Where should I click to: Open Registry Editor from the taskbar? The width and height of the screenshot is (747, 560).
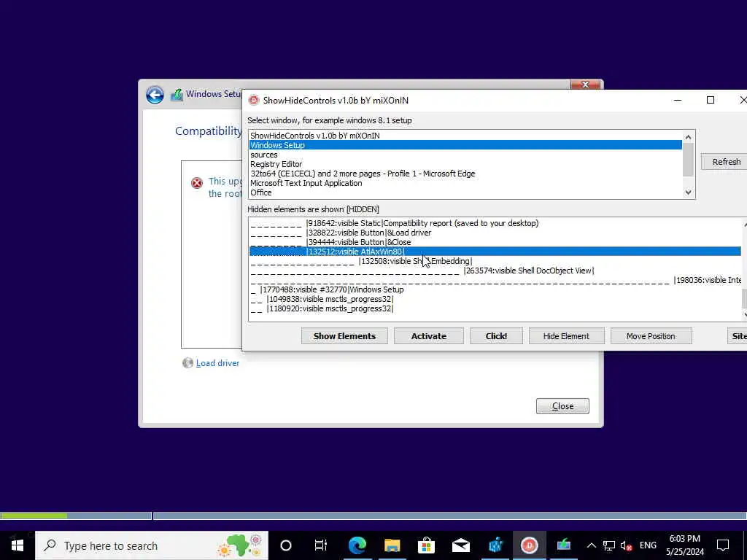click(x=495, y=545)
